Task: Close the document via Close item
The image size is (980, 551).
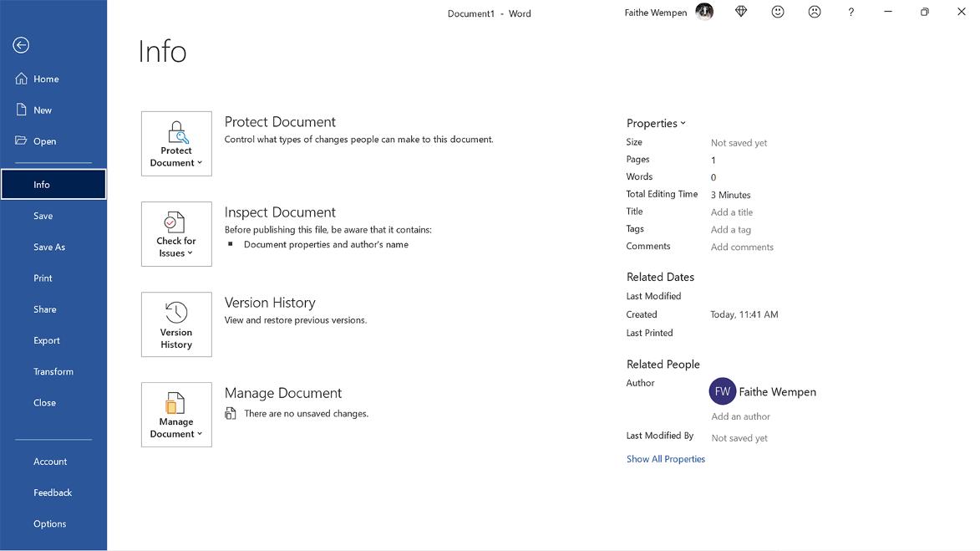Action: pos(53,403)
